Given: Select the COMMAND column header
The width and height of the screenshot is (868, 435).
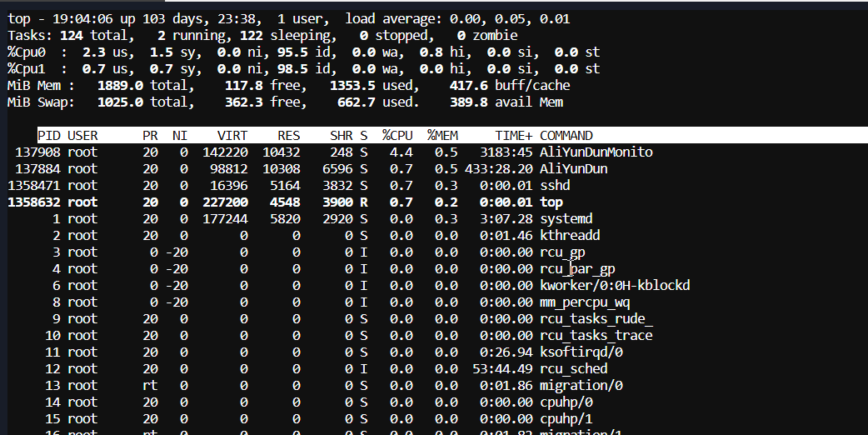Looking at the screenshot, I should tap(566, 136).
